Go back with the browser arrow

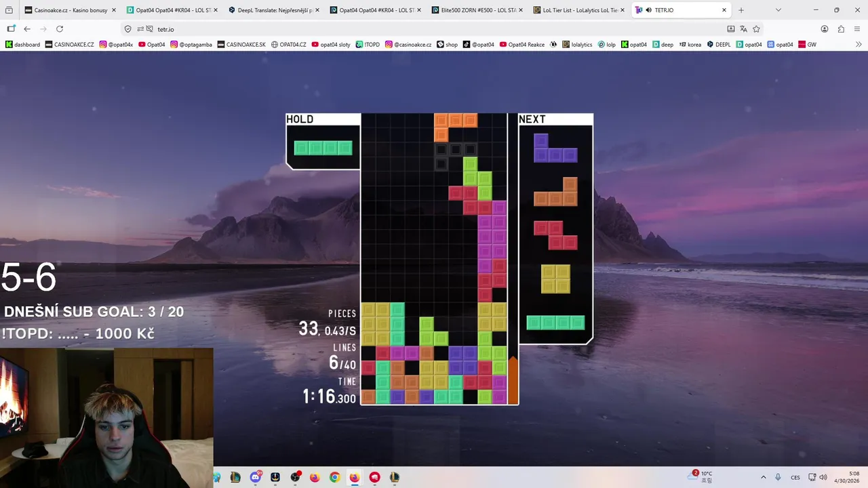pyautogui.click(x=27, y=29)
